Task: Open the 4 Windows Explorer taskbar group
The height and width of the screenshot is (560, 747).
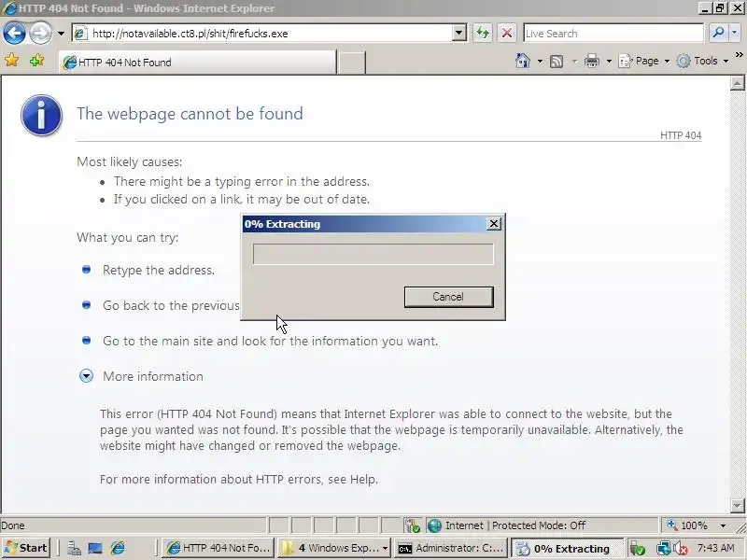Action: 335,548
